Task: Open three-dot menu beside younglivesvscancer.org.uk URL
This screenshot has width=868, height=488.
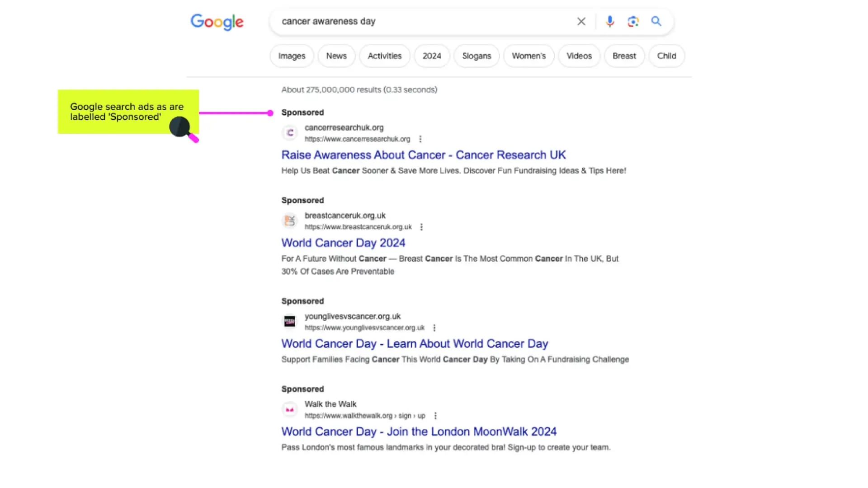Action: point(434,328)
